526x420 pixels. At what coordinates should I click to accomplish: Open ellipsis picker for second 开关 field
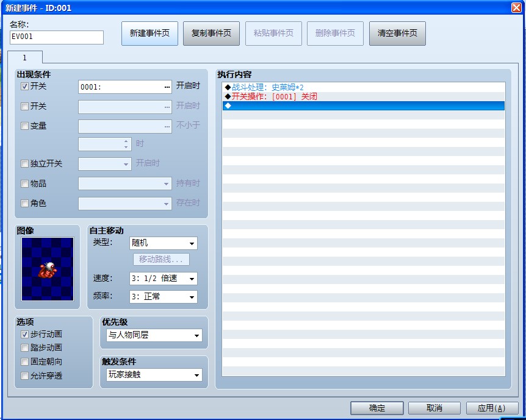point(167,107)
